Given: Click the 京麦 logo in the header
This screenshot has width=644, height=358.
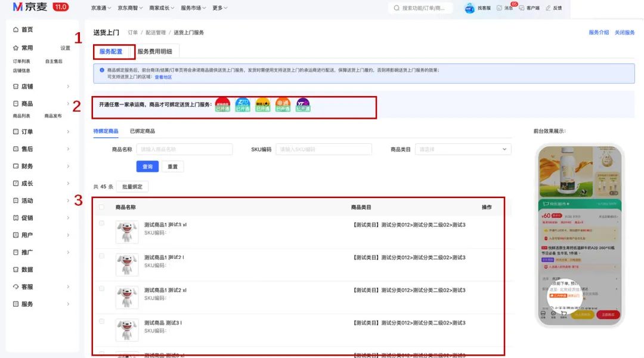Looking at the screenshot, I should [30, 7].
